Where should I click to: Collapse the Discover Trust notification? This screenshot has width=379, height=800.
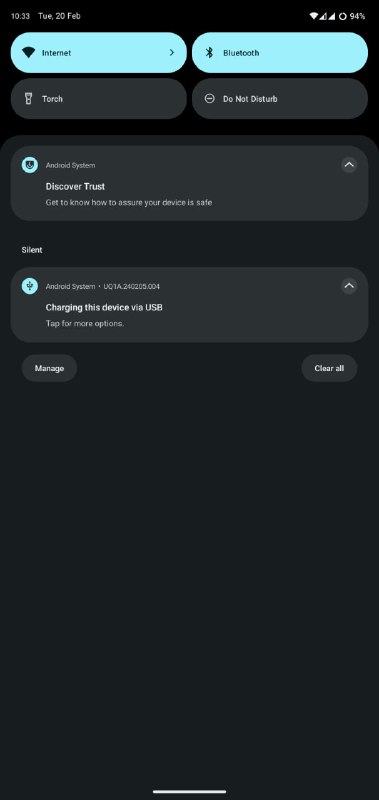pyautogui.click(x=349, y=165)
